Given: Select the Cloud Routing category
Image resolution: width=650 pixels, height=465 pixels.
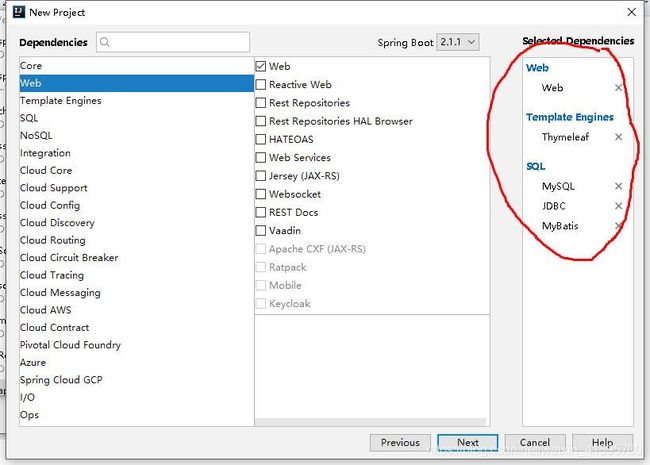Looking at the screenshot, I should [x=136, y=240].
